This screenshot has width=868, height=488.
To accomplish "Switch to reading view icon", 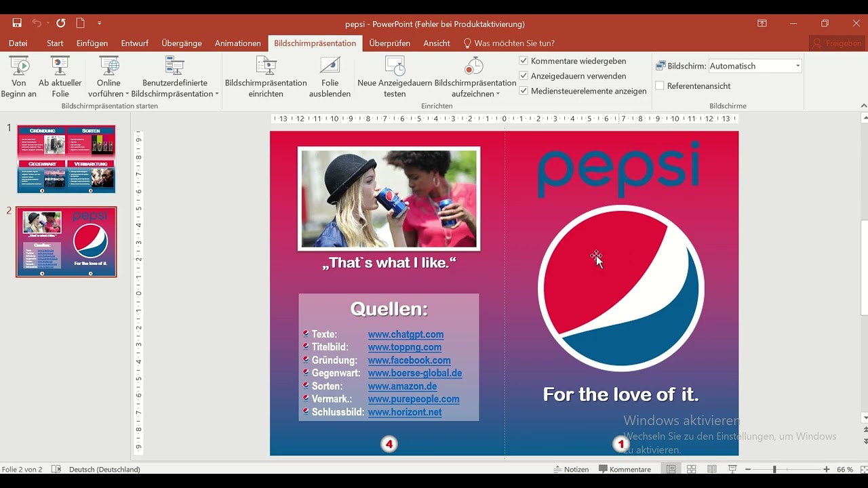I will [712, 469].
